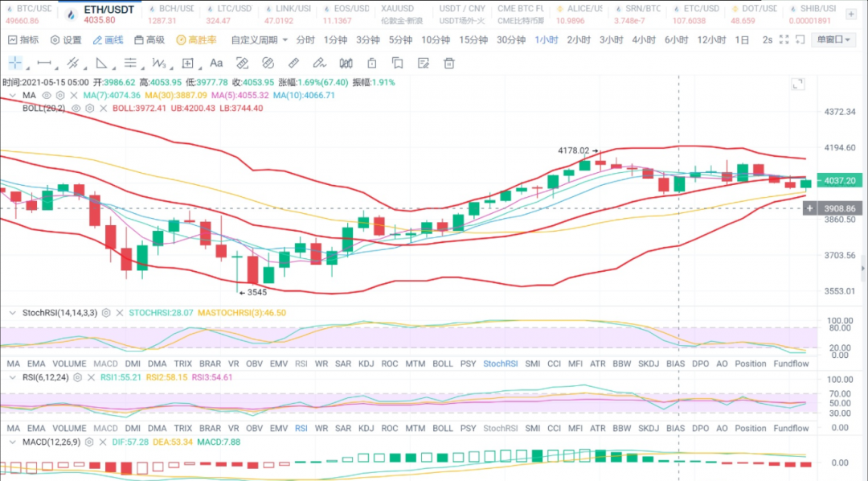This screenshot has height=481, width=868.
Task: Open the 设置 settings button
Action: coord(66,39)
